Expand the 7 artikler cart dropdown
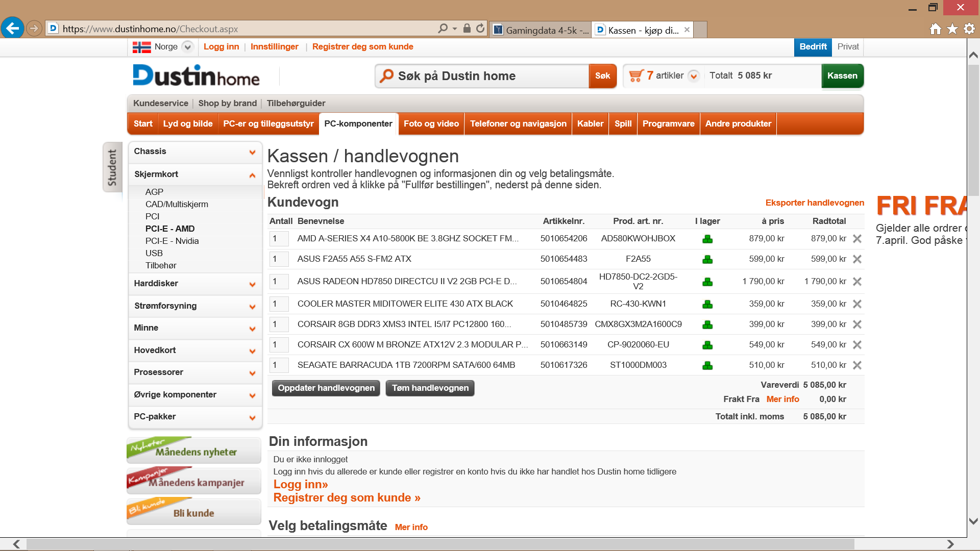 point(693,76)
